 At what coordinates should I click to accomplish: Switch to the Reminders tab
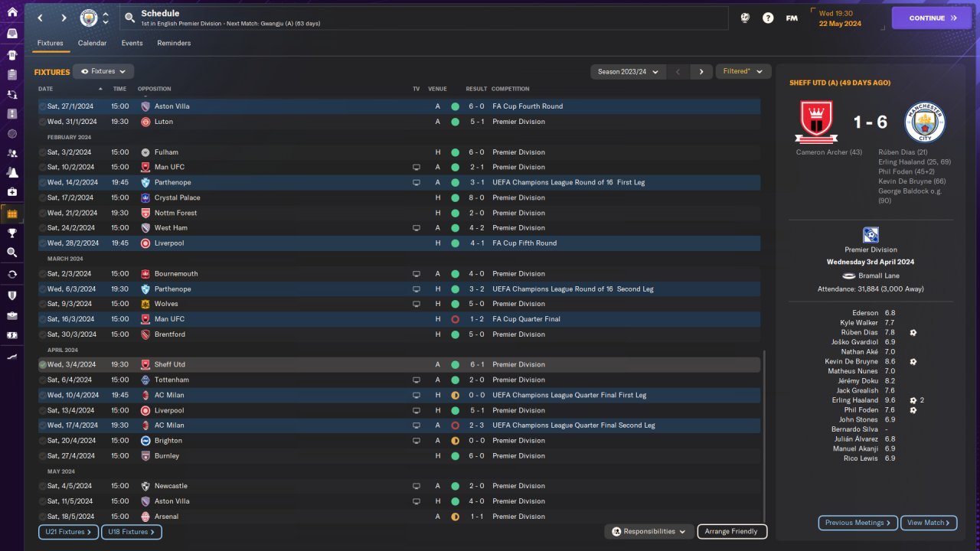coord(174,43)
